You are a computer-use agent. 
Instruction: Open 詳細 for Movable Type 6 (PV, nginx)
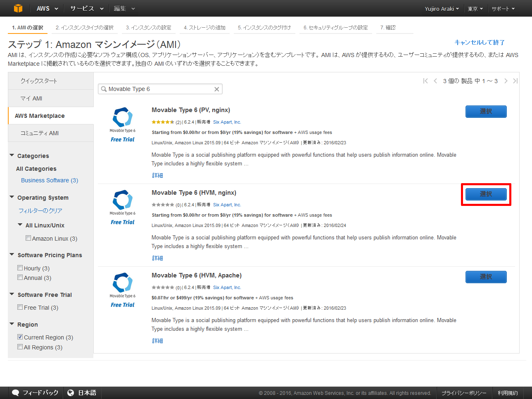[157, 175]
